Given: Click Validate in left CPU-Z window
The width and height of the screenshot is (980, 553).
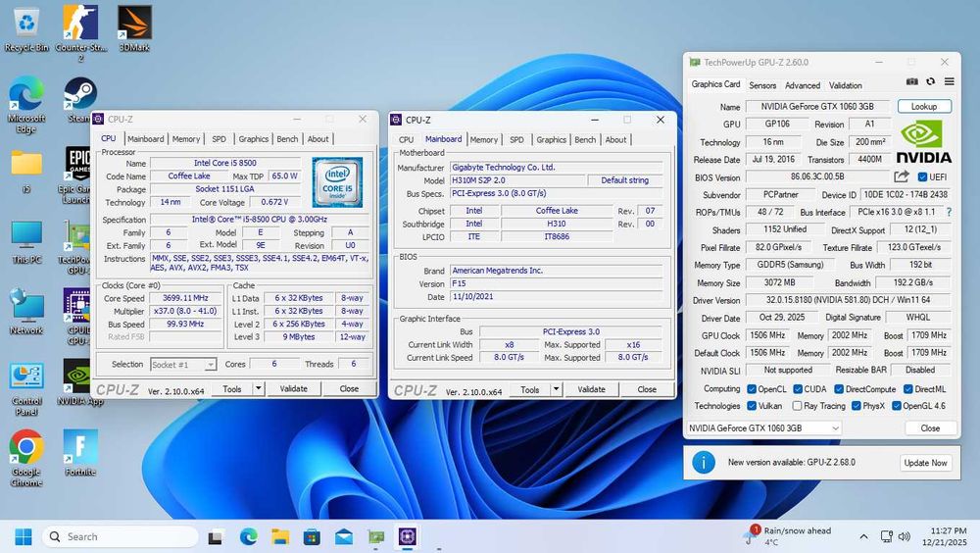Looking at the screenshot, I should coord(294,388).
